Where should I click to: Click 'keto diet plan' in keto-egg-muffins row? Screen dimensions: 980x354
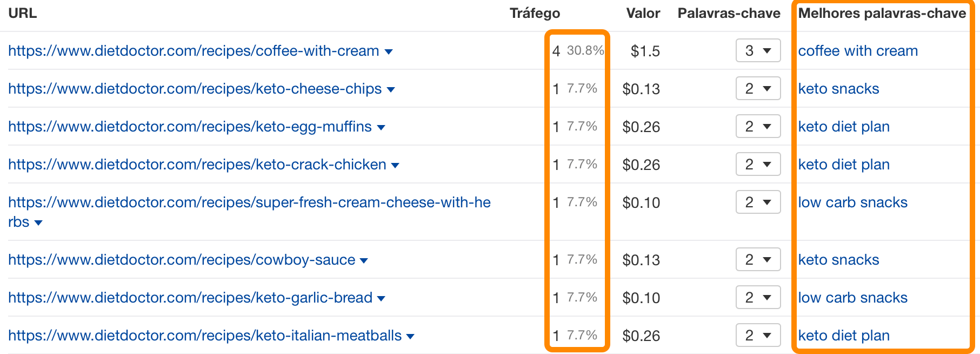(844, 127)
